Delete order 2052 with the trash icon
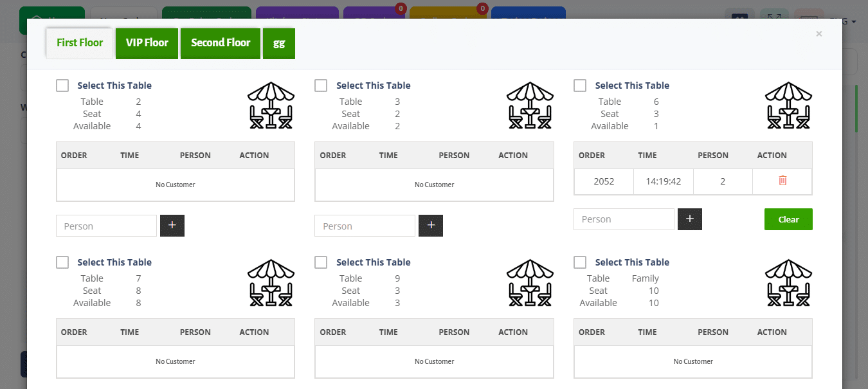Screen dimensions: 868x389 pos(782,181)
